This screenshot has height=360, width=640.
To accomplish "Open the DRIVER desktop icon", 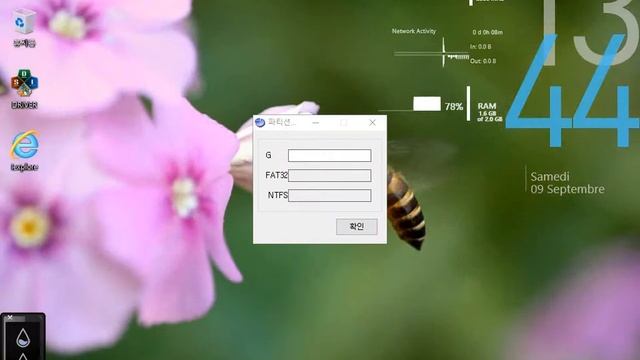I will pyautogui.click(x=24, y=89).
